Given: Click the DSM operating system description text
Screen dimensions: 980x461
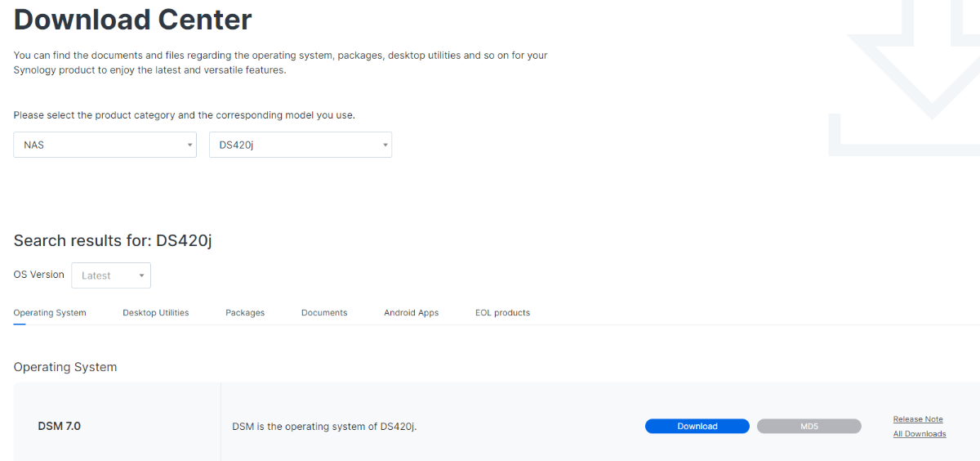Looking at the screenshot, I should pos(324,426).
